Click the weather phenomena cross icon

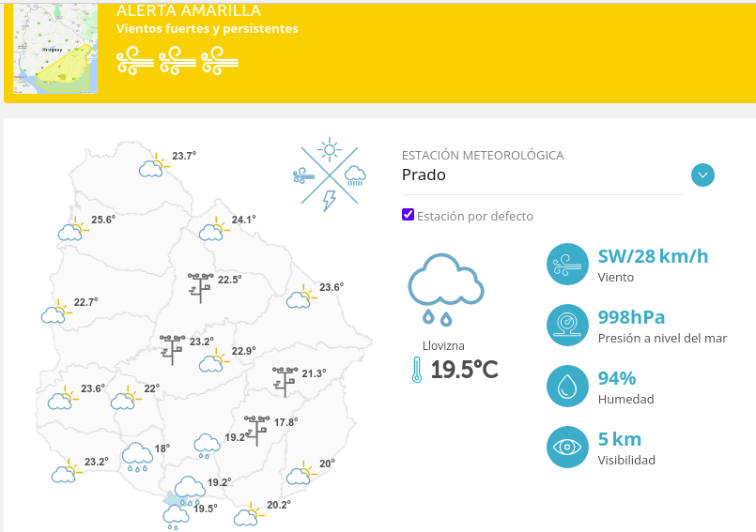[x=330, y=175]
